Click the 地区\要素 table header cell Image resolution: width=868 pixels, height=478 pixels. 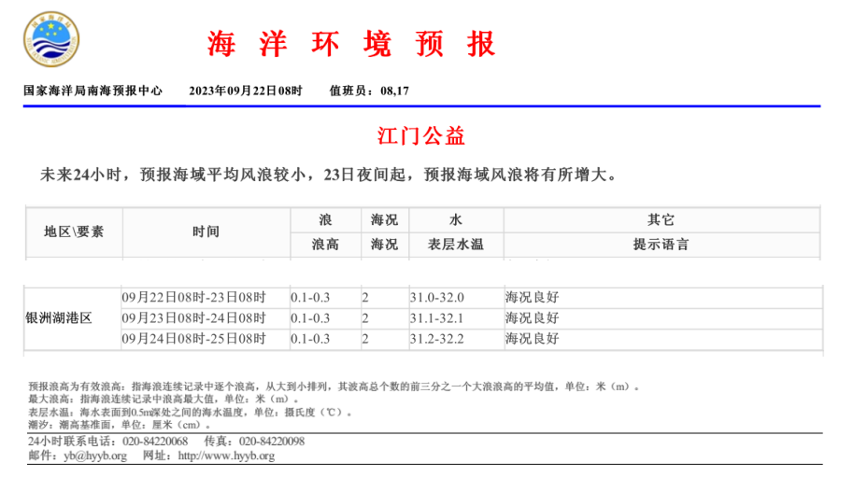tap(74, 232)
